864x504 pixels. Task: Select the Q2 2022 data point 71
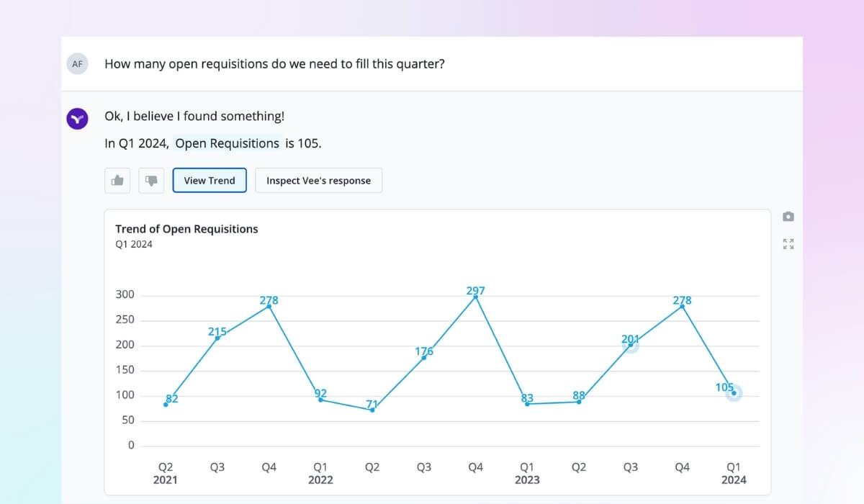click(372, 410)
